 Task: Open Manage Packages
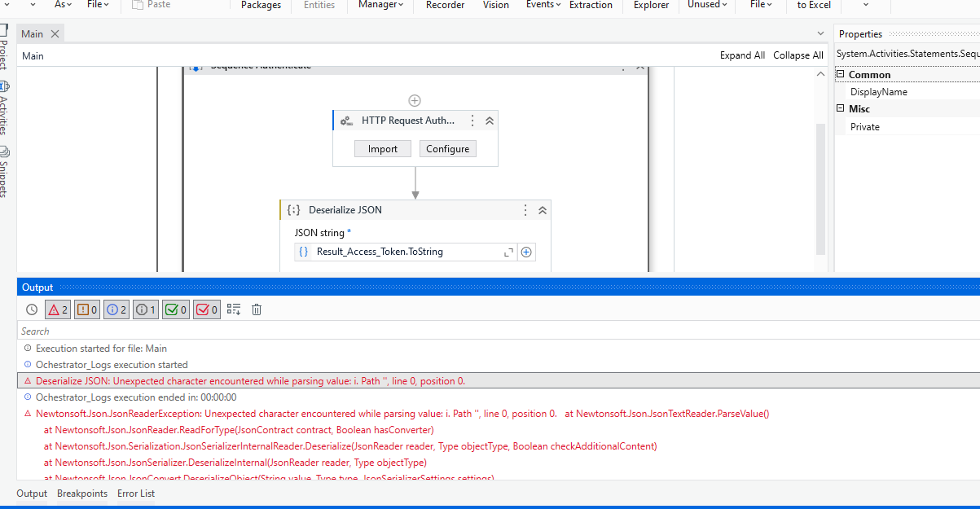click(x=260, y=6)
